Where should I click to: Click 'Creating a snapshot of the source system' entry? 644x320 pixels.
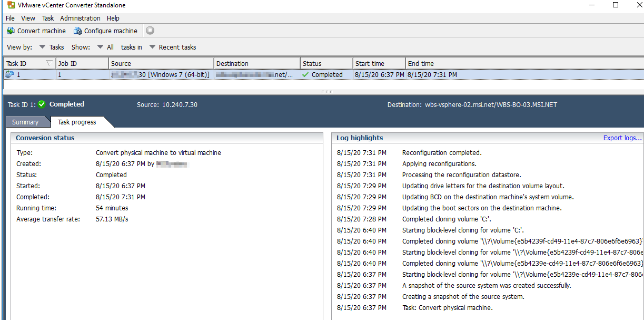pos(463,297)
